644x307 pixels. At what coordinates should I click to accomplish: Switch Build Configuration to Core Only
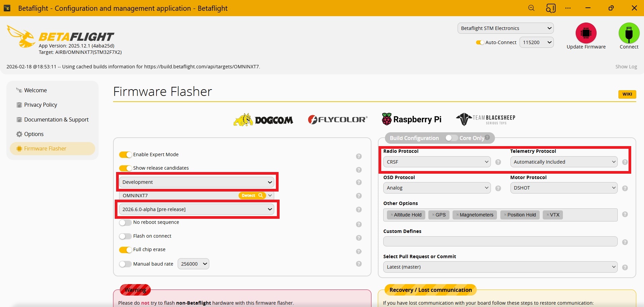click(451, 138)
